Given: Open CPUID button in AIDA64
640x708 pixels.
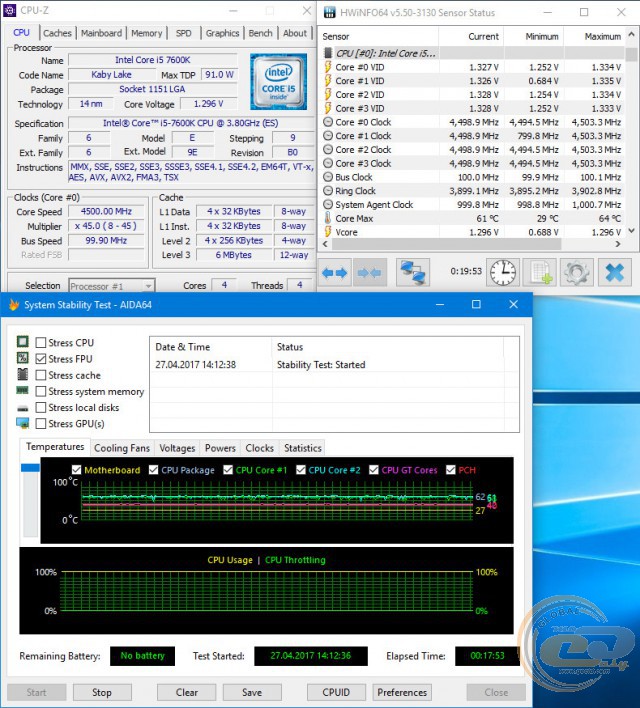Looking at the screenshot, I should click(x=336, y=692).
